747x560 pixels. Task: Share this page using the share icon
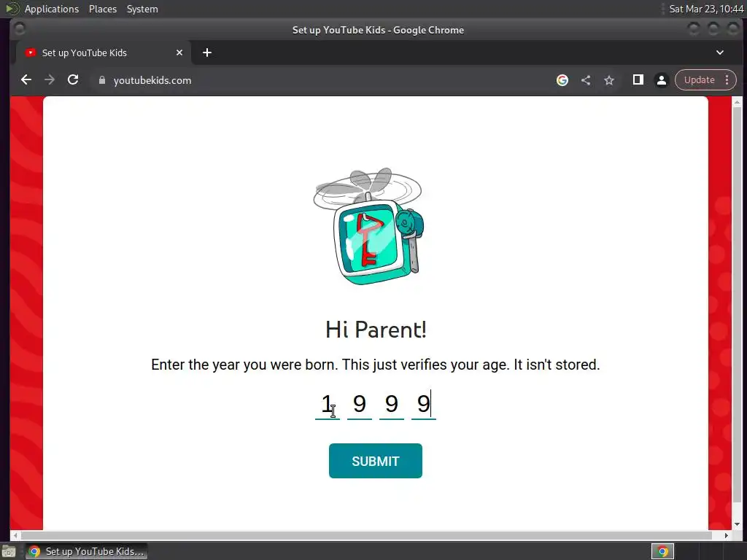point(586,80)
